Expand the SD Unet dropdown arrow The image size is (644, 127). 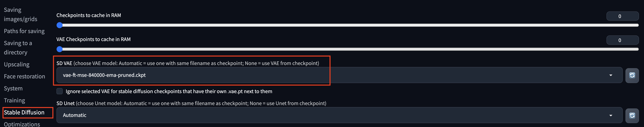[611, 115]
